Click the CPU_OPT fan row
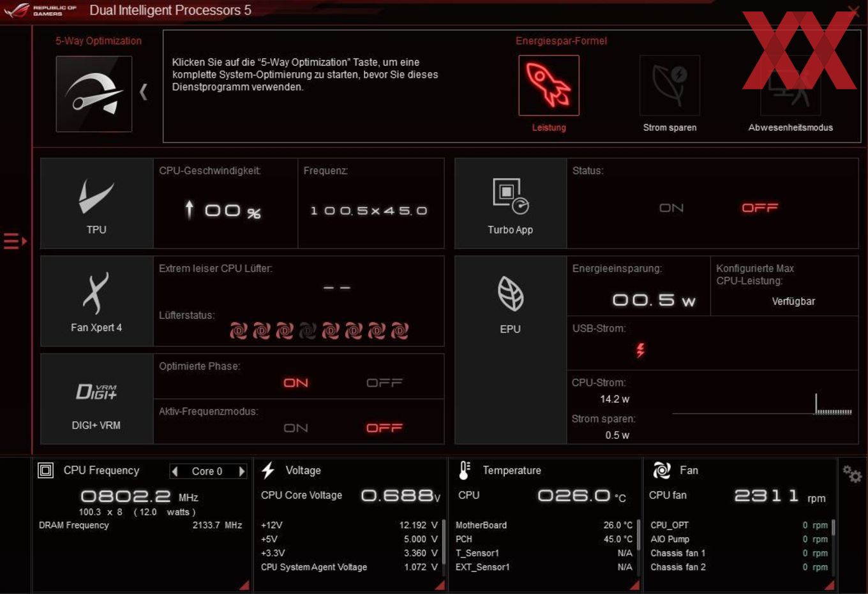Viewport: 868px width, 594px height. (739, 525)
